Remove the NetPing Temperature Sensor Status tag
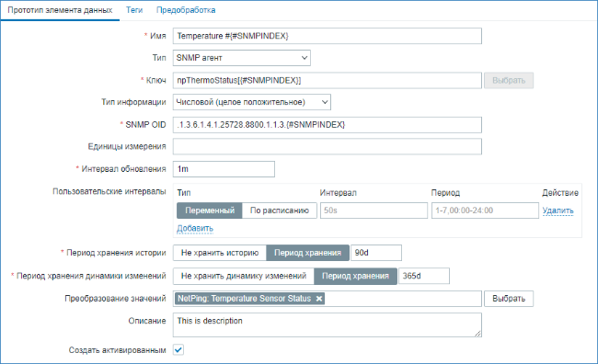Image resolution: width=598 pixels, height=364 pixels. 319,299
